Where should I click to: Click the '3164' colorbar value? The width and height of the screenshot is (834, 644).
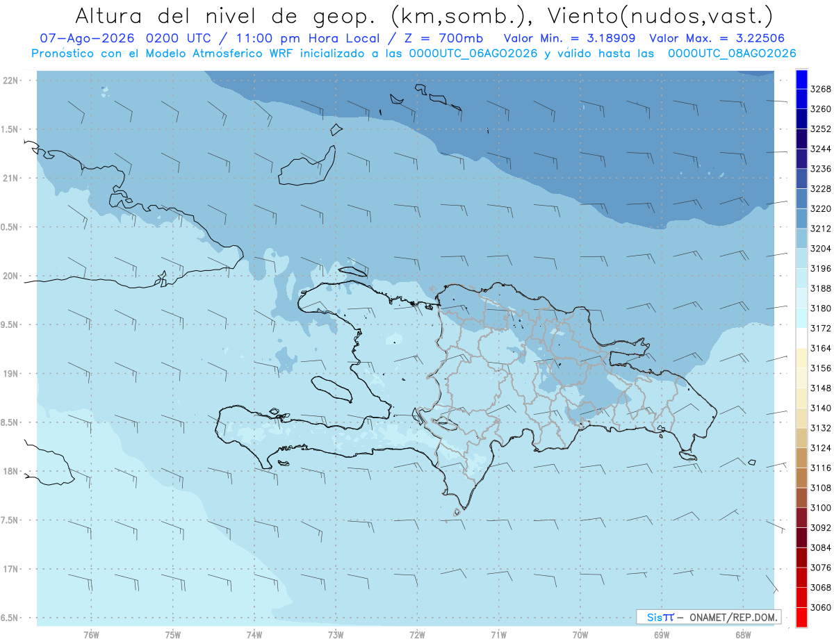[820, 348]
